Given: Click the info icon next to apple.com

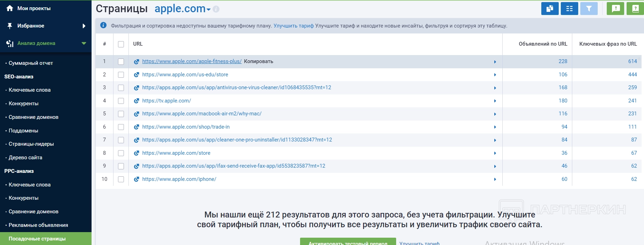Looking at the screenshot, I should pos(216,9).
